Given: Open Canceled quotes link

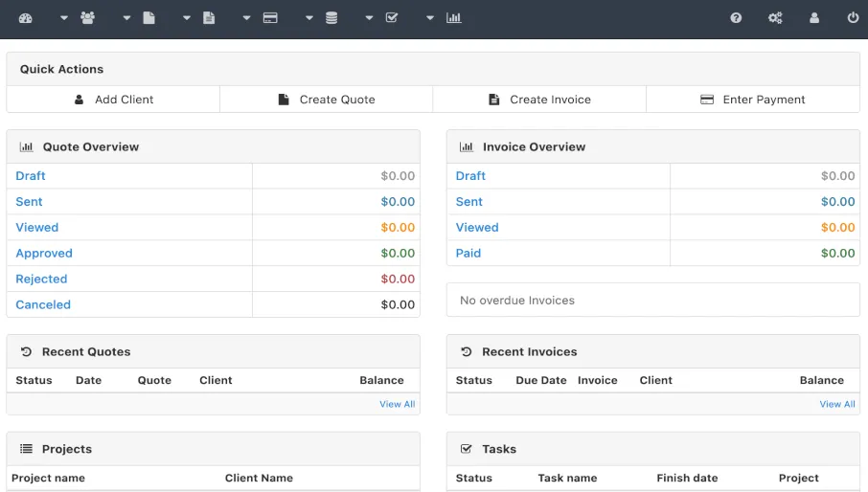Looking at the screenshot, I should click(43, 304).
